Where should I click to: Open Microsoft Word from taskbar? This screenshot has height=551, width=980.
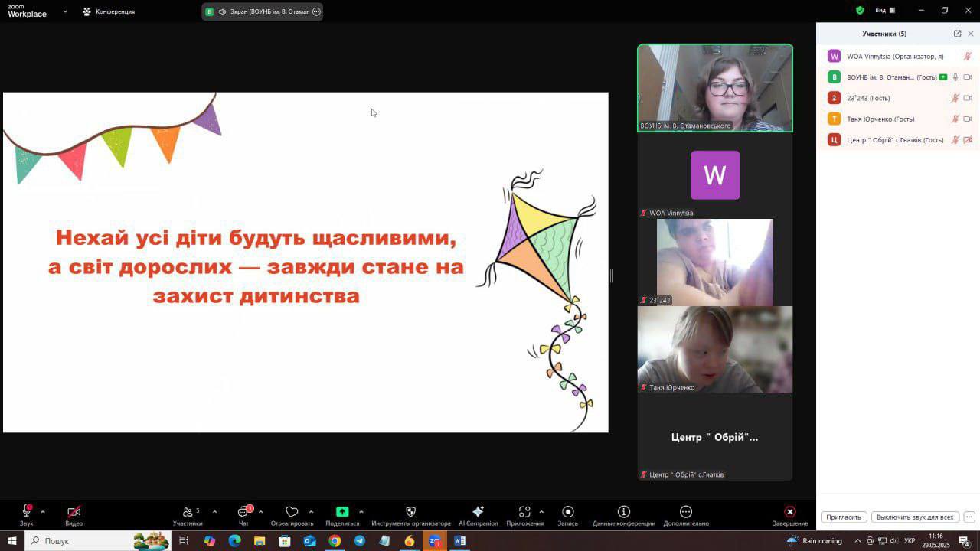click(459, 540)
